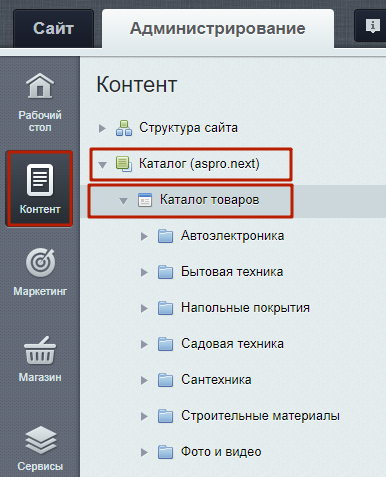The height and width of the screenshot is (477, 386).
Task: Expand the Строительные материалы section arrow
Action: point(144,416)
